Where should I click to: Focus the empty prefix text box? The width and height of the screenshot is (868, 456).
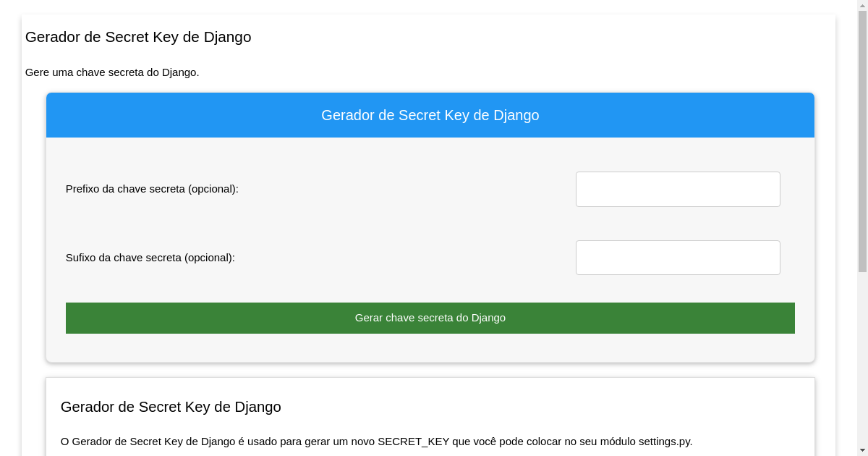(678, 189)
